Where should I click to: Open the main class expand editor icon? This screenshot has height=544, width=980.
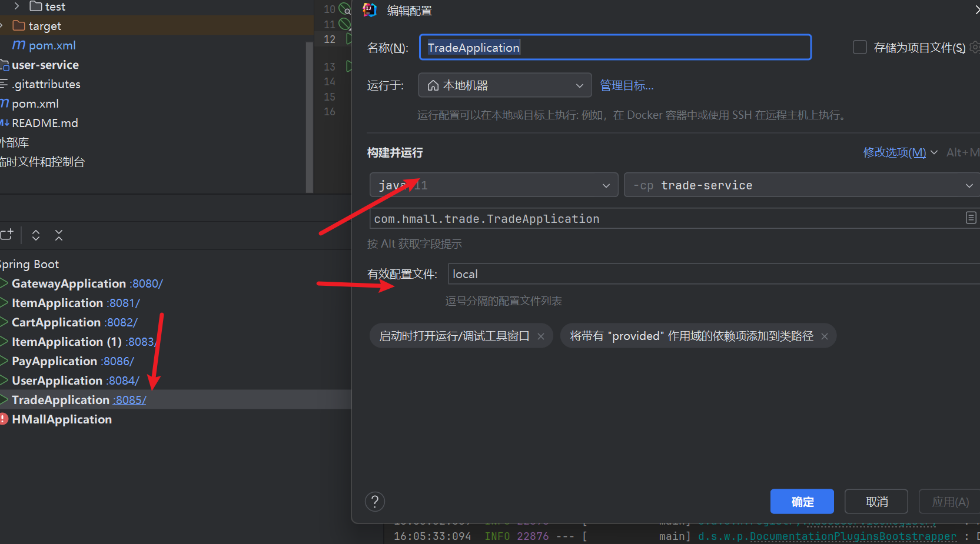pos(971,218)
